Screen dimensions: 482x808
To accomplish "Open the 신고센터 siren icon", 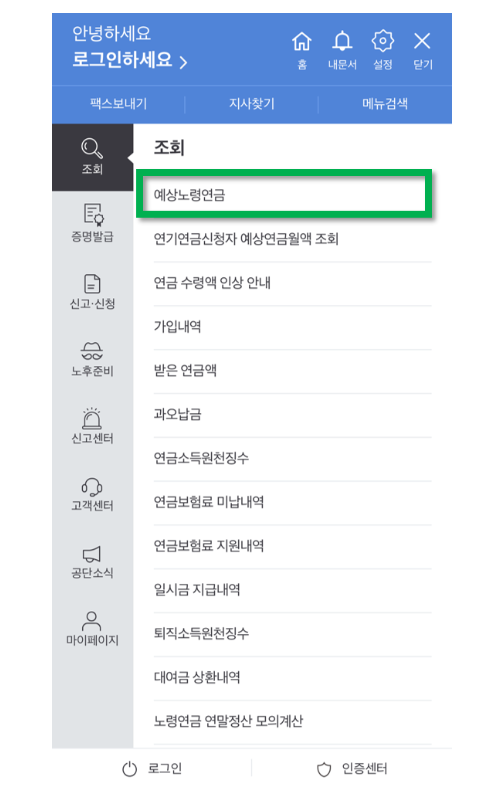I will point(92,418).
